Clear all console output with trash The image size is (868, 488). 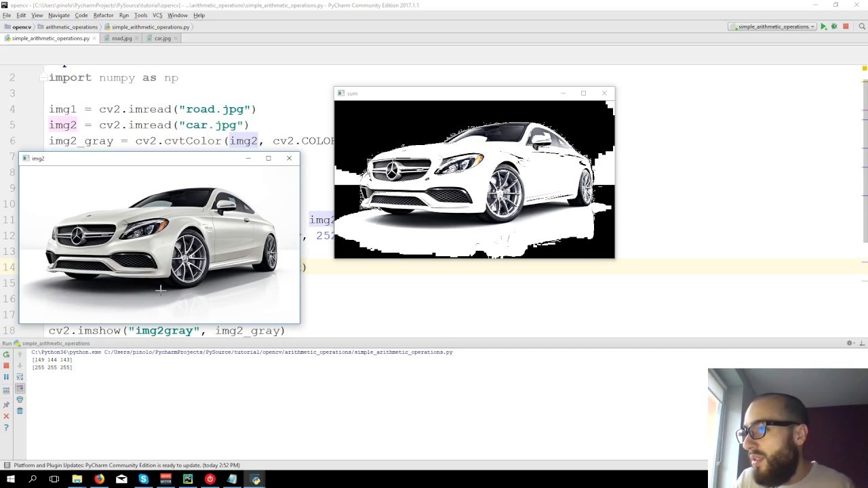pos(20,411)
